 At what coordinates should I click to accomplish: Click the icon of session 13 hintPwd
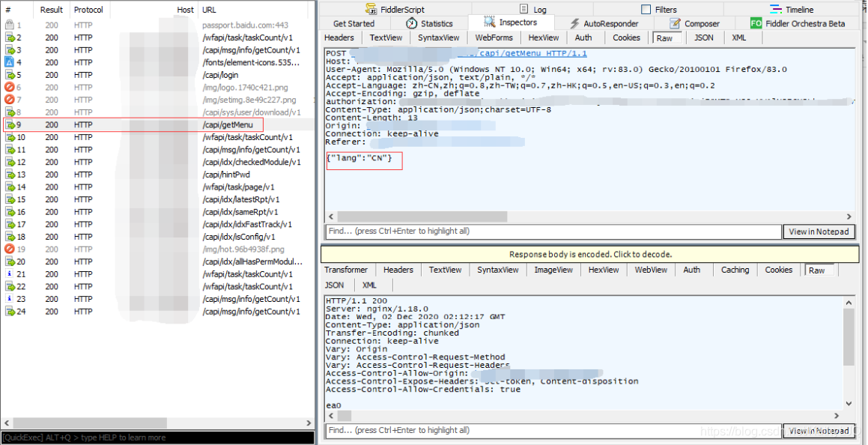pos(10,175)
